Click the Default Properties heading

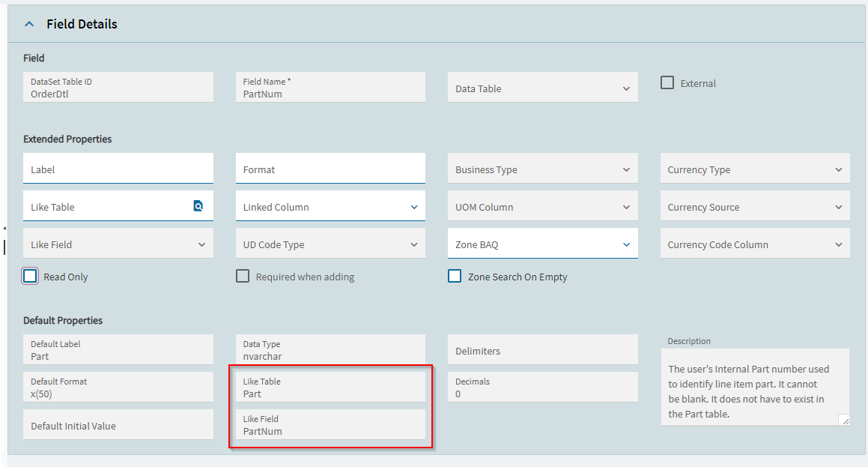[63, 320]
